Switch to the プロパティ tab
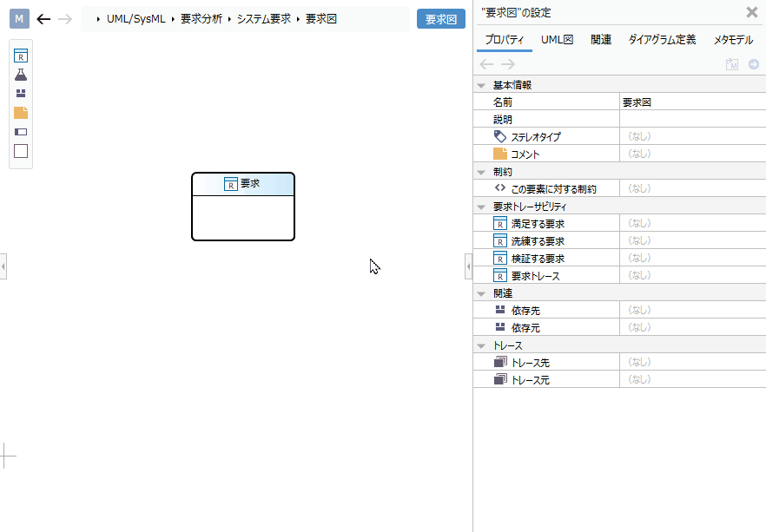This screenshot has width=766, height=532. point(504,40)
